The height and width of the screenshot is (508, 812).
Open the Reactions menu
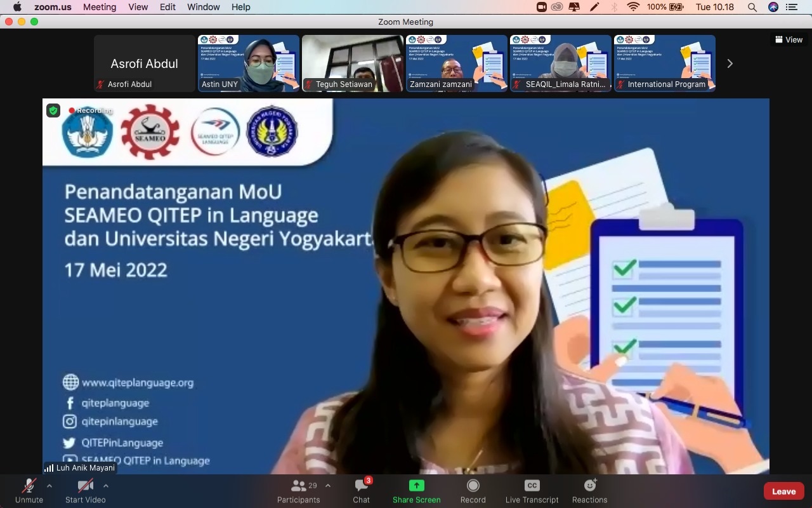tap(589, 491)
